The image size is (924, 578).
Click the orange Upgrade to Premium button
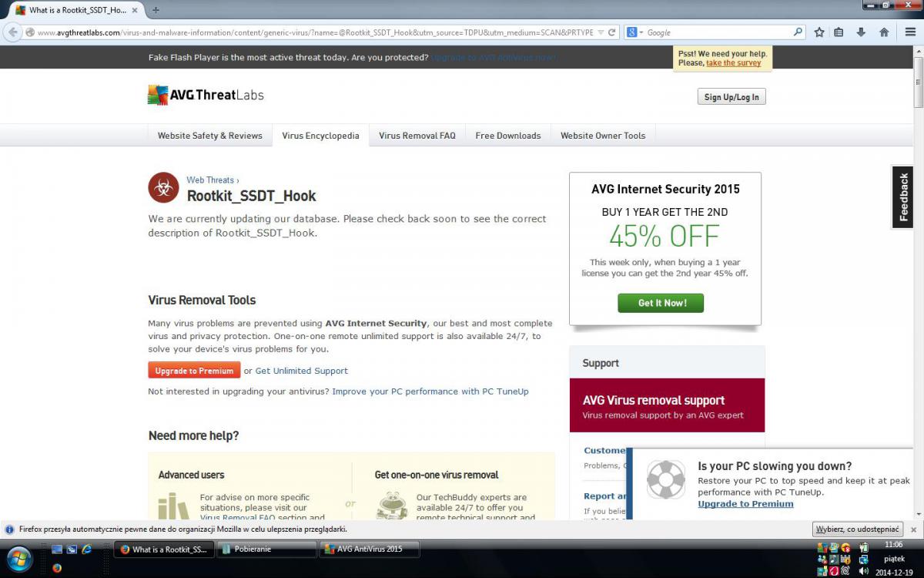point(194,371)
